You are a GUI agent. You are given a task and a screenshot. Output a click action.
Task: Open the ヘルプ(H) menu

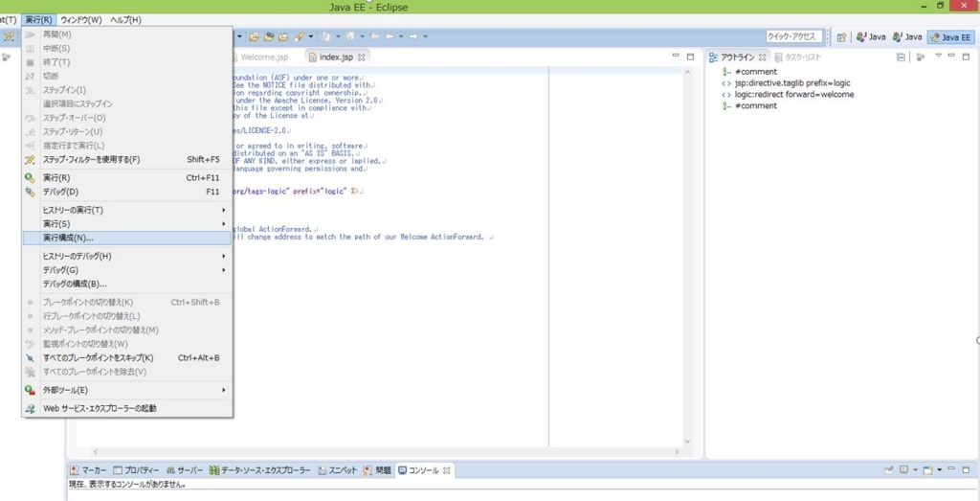(x=125, y=20)
